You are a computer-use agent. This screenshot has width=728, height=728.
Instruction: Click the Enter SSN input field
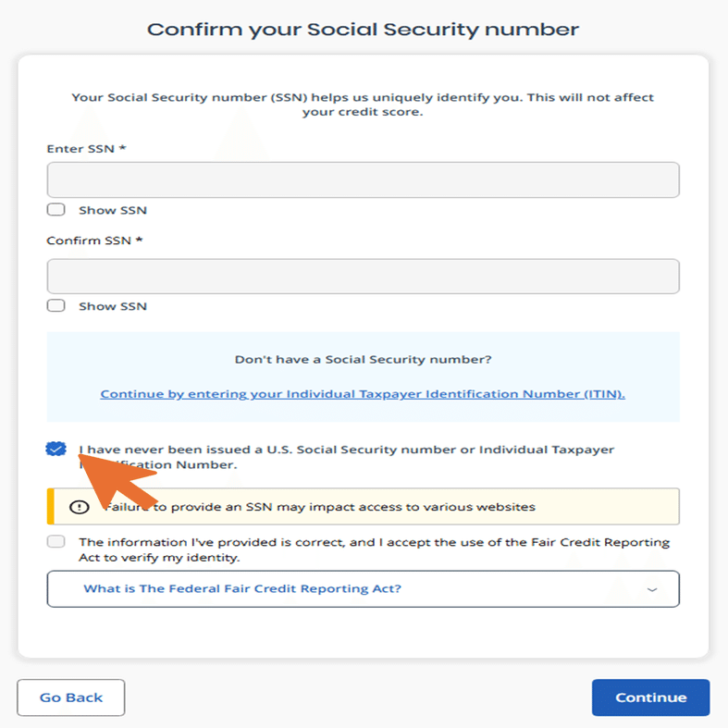tap(363, 179)
